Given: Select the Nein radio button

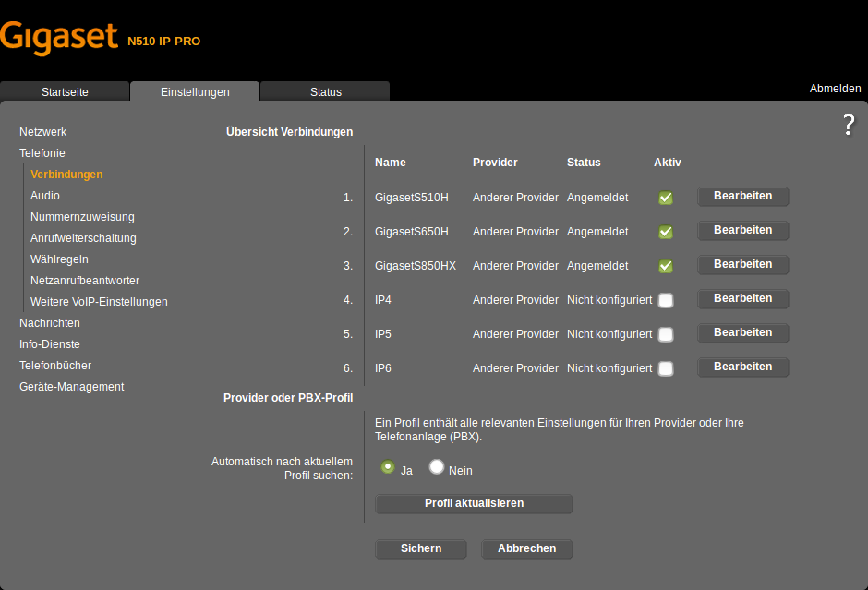Looking at the screenshot, I should coord(436,467).
